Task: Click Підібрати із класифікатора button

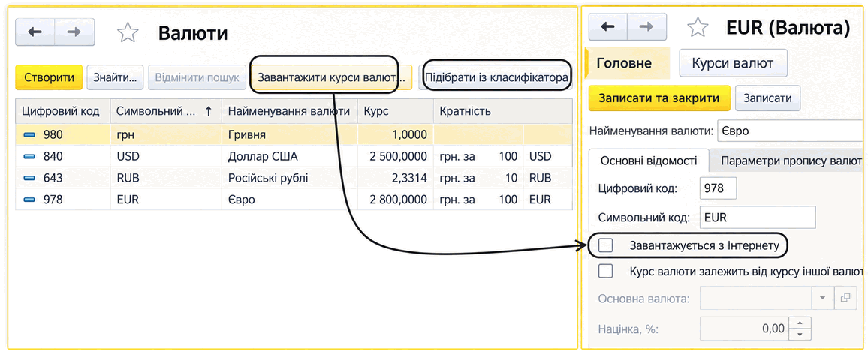Action: (x=496, y=77)
